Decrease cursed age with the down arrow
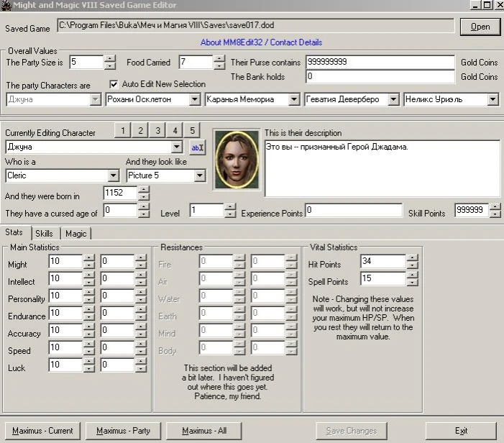The image size is (504, 443). click(x=144, y=214)
